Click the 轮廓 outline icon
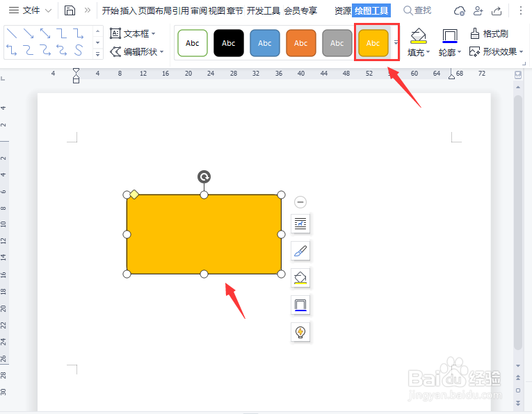Viewport: 532px width, 414px height. (450, 36)
